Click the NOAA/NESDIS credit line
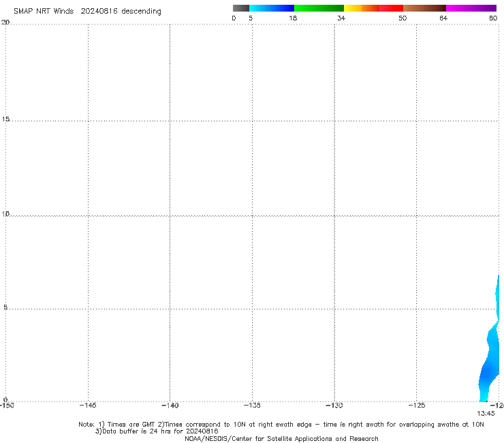504x443 pixels. pos(281,439)
